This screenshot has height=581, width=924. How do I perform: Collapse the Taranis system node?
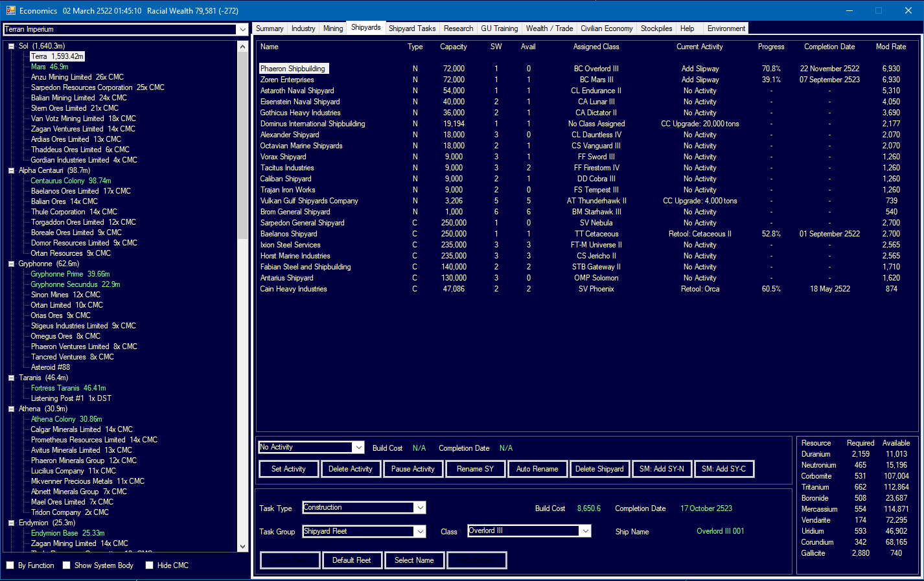(11, 378)
